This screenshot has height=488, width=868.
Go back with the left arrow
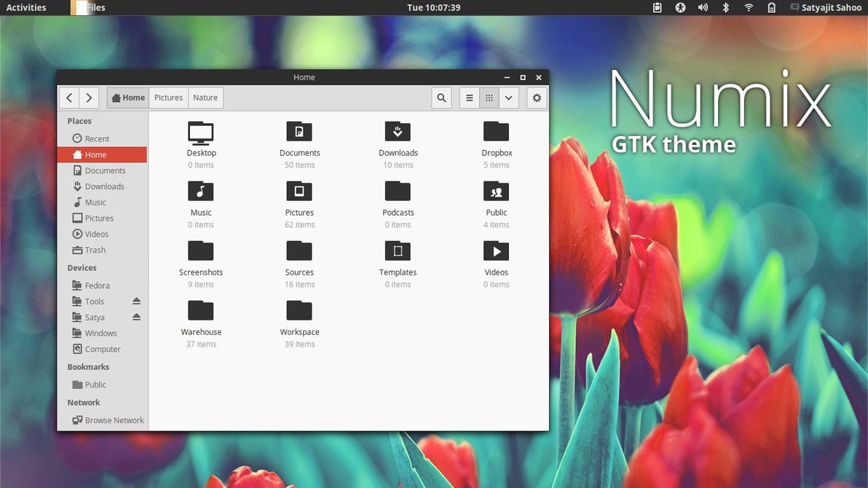[x=69, y=98]
